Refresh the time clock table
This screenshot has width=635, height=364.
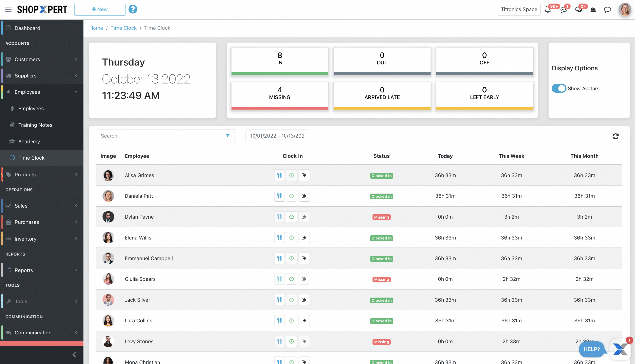coord(615,136)
